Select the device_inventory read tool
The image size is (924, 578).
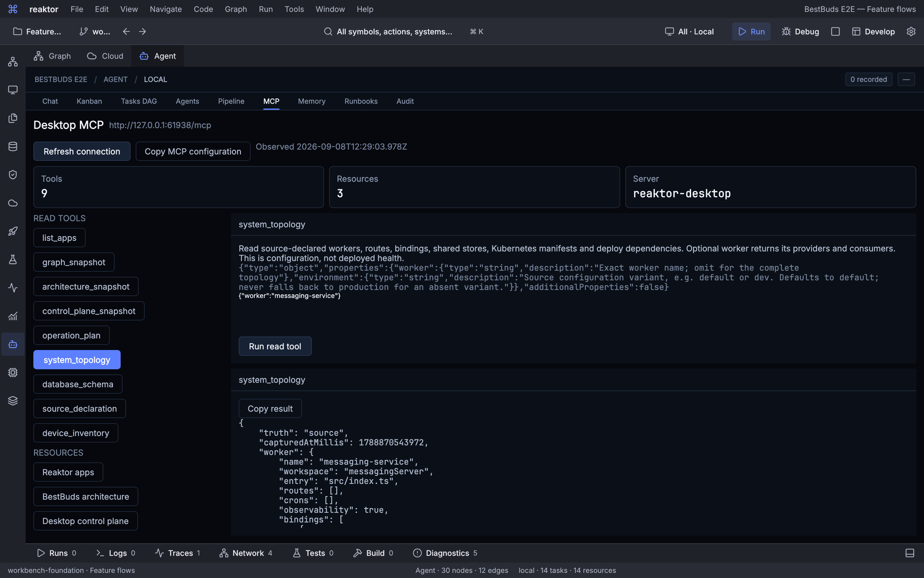pyautogui.click(x=76, y=433)
